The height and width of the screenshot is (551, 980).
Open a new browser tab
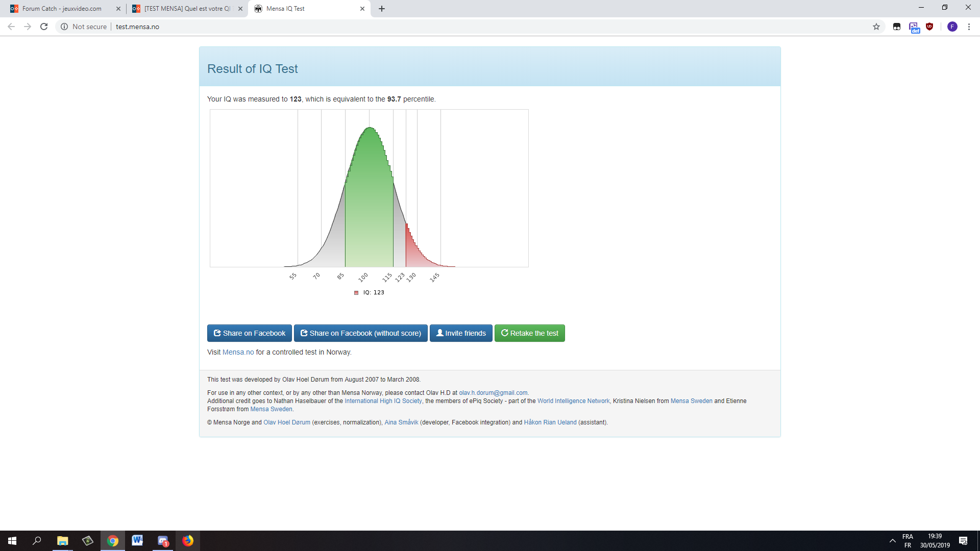[x=382, y=9]
